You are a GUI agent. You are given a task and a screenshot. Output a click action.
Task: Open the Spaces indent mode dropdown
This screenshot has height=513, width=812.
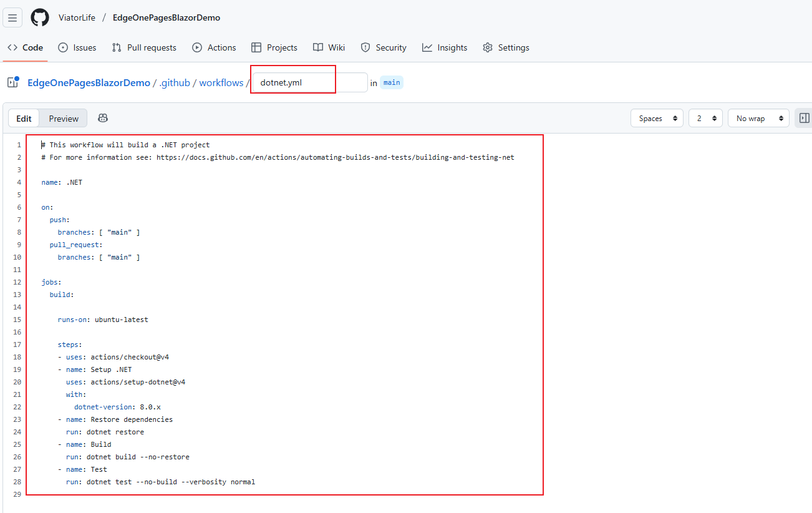pyautogui.click(x=657, y=118)
